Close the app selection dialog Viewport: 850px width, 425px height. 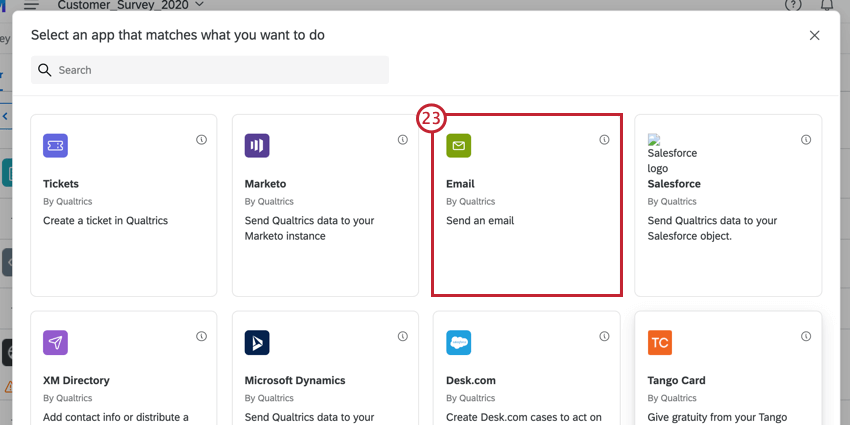coord(814,35)
